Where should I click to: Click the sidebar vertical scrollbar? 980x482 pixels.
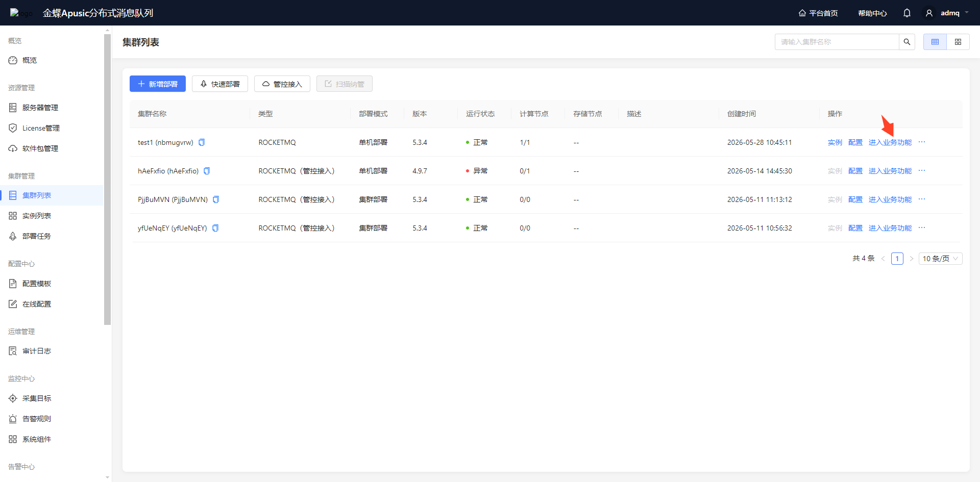107,179
